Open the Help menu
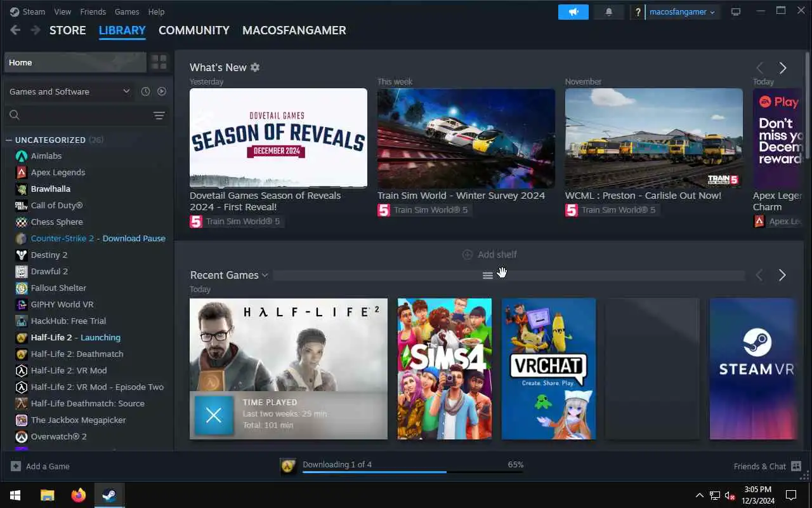812x508 pixels. [x=156, y=11]
